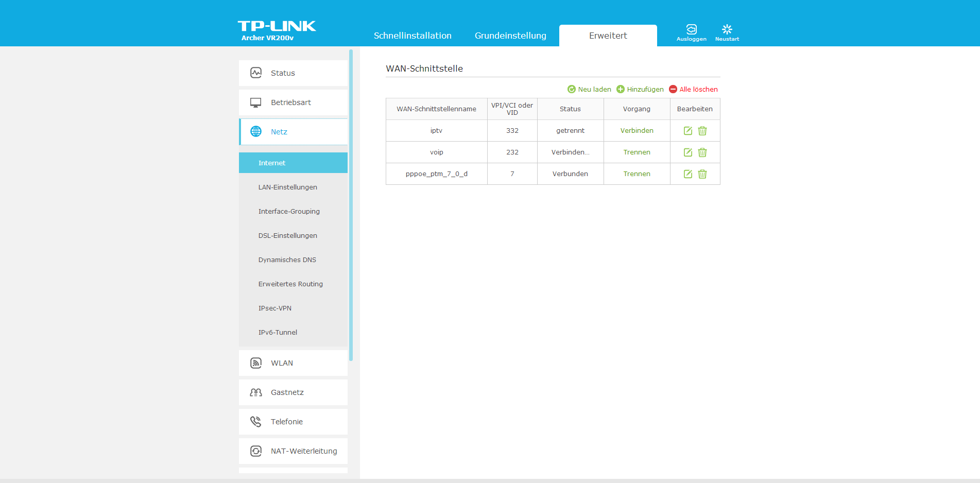The height and width of the screenshot is (483, 980).
Task: Switch to the Schnellinstallation tab
Action: (x=412, y=36)
